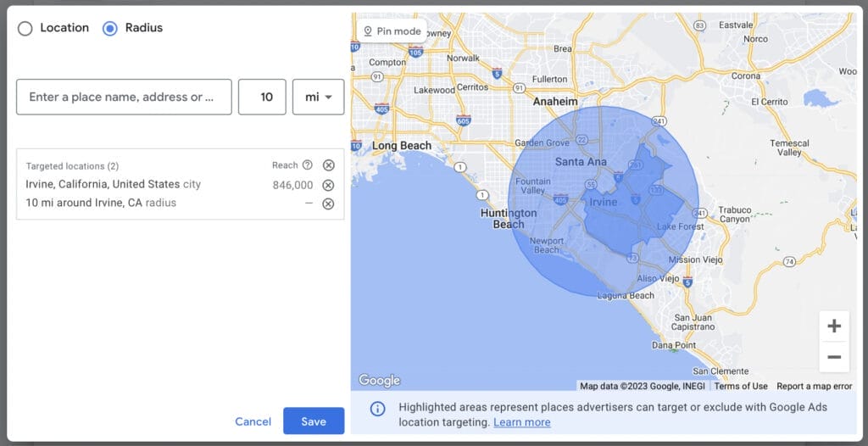Screen dimensions: 868x446
Task: Click the Google logo on the map
Action: (x=379, y=381)
